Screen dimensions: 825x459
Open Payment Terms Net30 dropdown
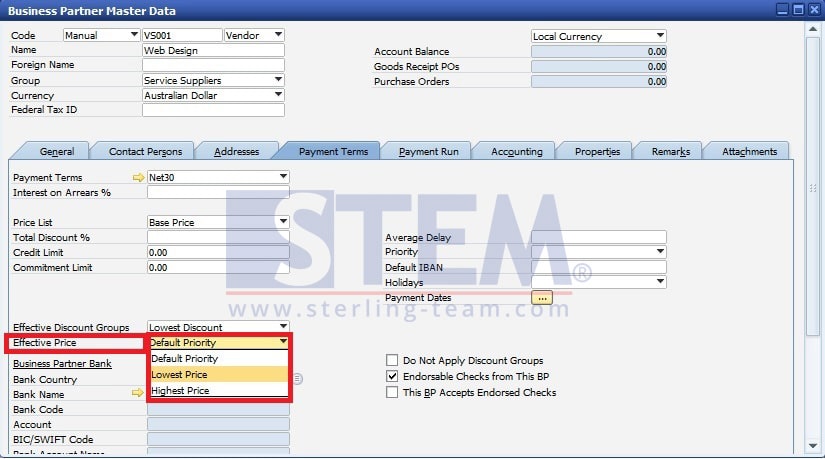click(x=283, y=177)
